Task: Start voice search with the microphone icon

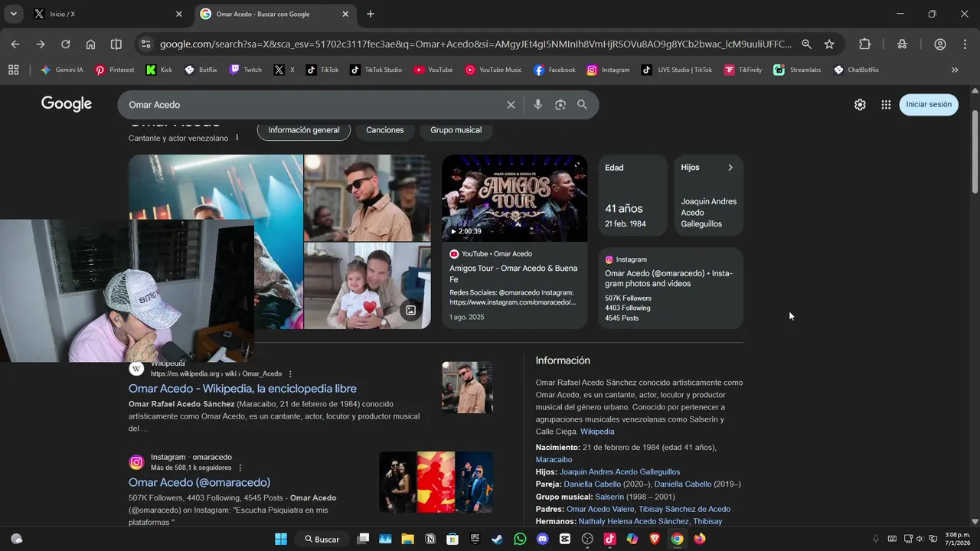Action: (537, 105)
